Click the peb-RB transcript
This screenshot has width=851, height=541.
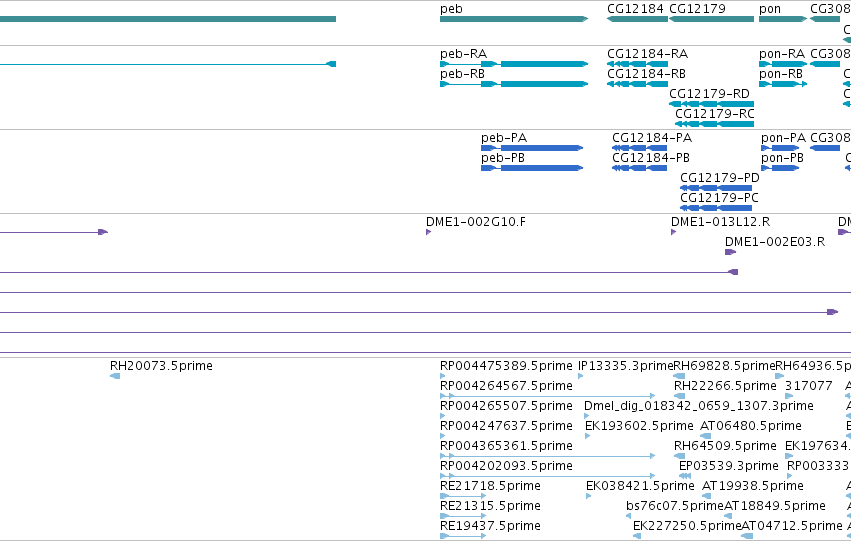click(514, 84)
